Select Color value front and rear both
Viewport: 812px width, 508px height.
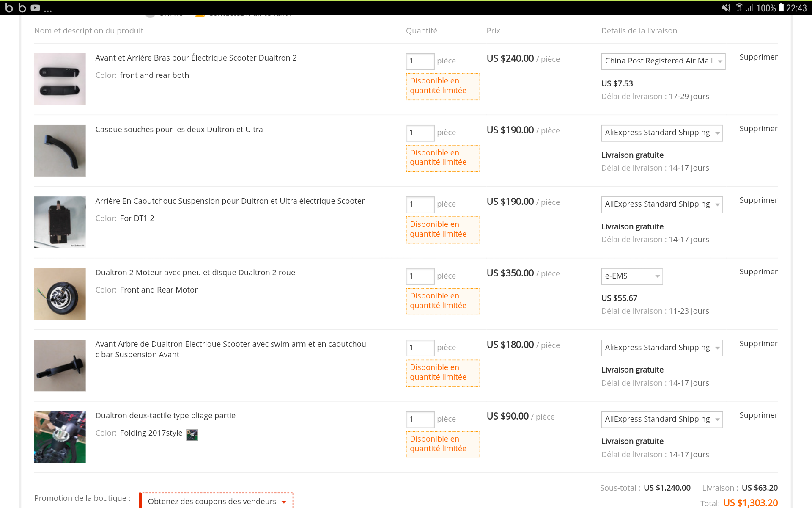(x=154, y=75)
